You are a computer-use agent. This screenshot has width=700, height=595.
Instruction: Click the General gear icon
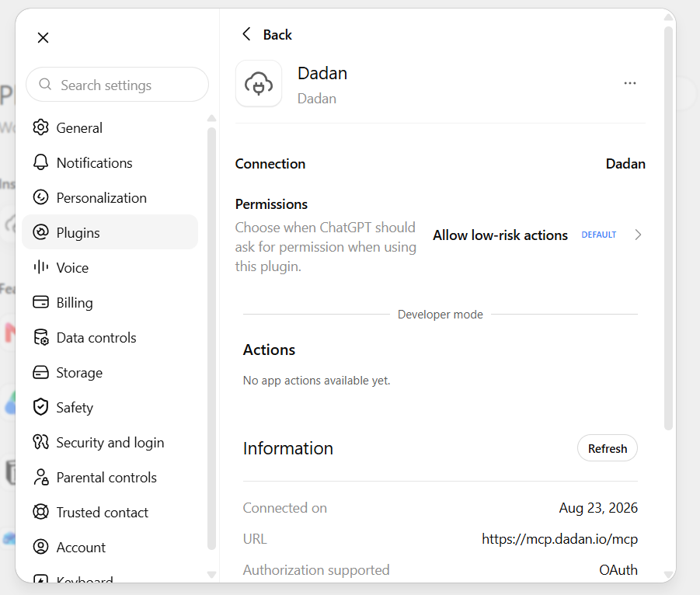[40, 127]
